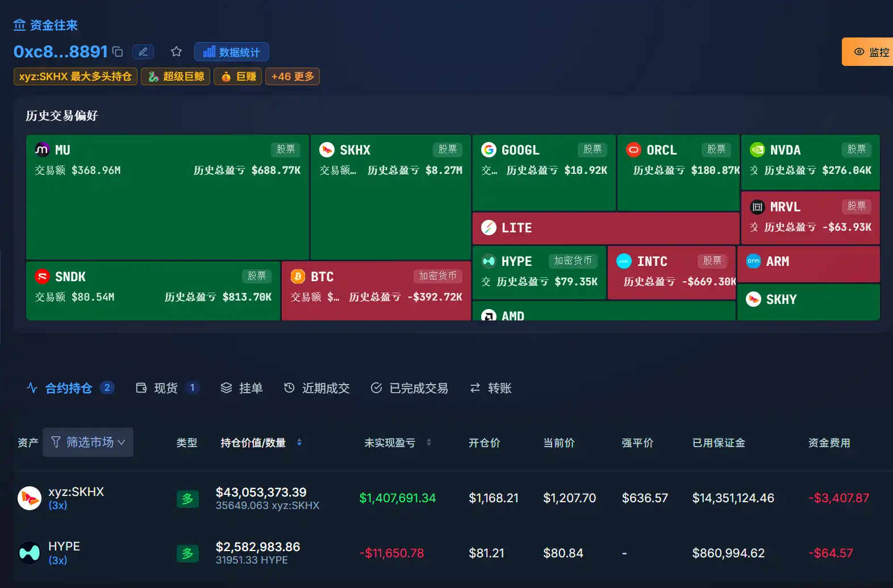This screenshot has height=588, width=893.
Task: Open the HYPE position asset name
Action: 64,546
